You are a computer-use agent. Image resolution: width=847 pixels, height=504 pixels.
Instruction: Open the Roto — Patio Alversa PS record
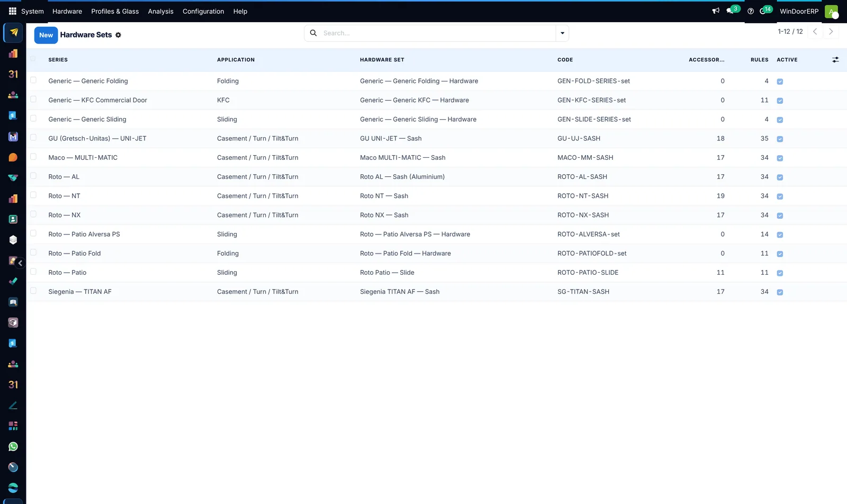coord(84,234)
